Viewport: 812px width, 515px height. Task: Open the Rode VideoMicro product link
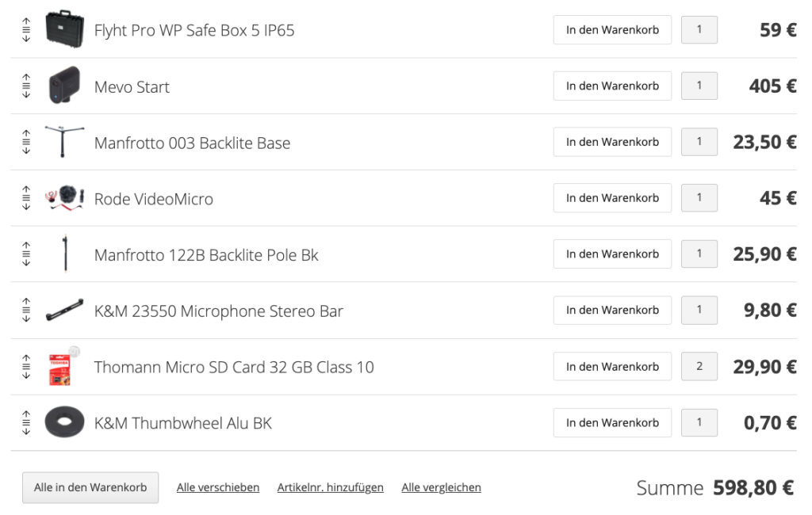point(153,199)
